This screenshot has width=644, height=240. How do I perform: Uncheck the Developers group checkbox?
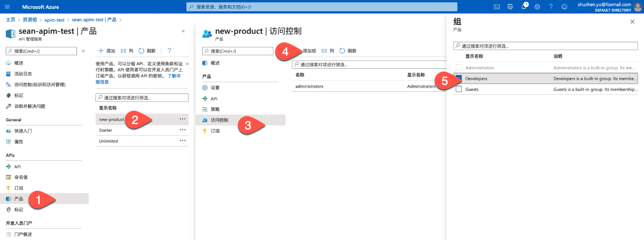[x=459, y=78]
